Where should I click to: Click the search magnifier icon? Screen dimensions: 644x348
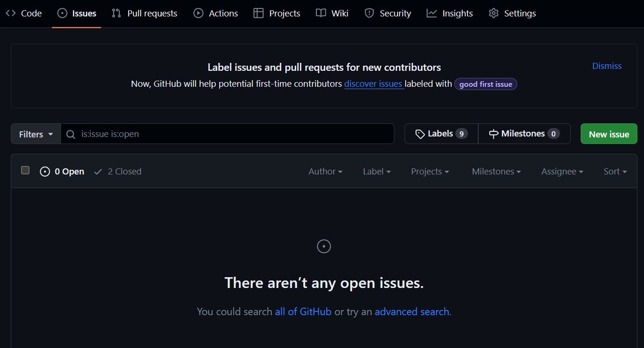pos(71,134)
